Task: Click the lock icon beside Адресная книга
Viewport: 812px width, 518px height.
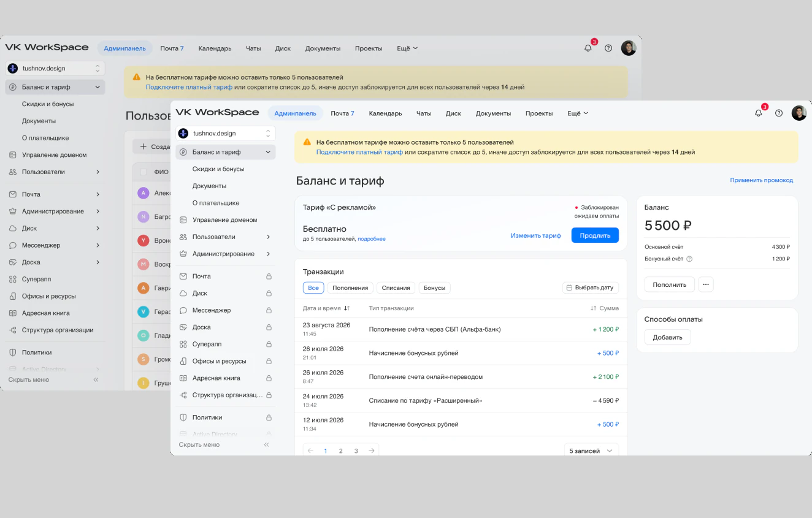Action: [269, 378]
